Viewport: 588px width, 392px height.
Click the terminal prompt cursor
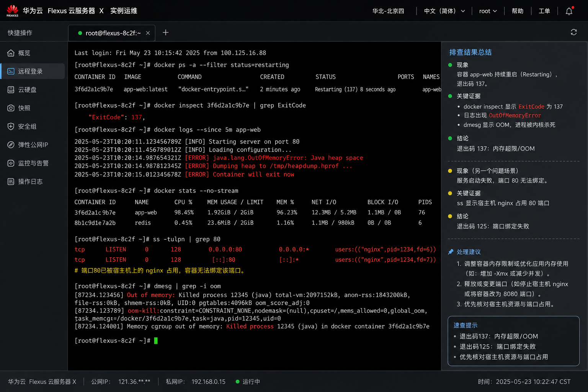click(156, 340)
